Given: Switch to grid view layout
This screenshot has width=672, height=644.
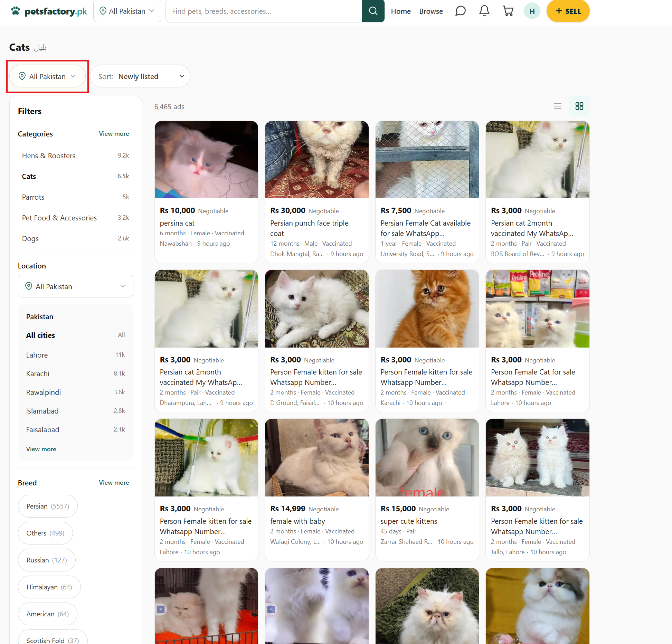Looking at the screenshot, I should [x=579, y=106].
